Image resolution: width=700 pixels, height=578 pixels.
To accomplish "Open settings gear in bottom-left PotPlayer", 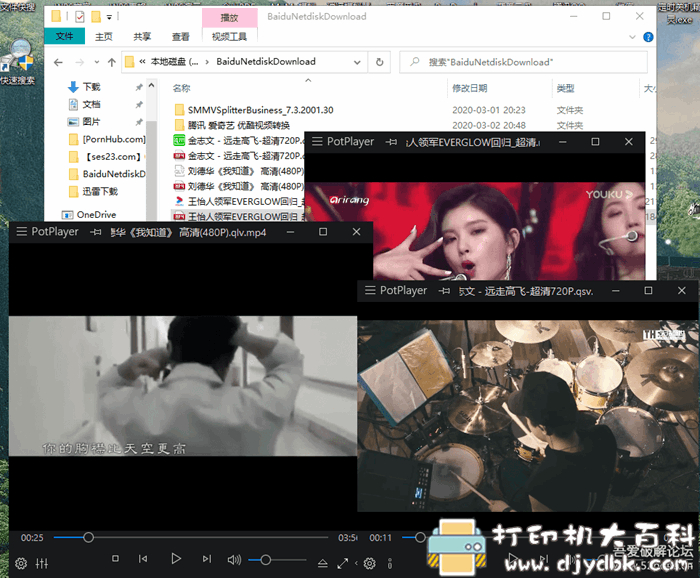I will (x=21, y=563).
